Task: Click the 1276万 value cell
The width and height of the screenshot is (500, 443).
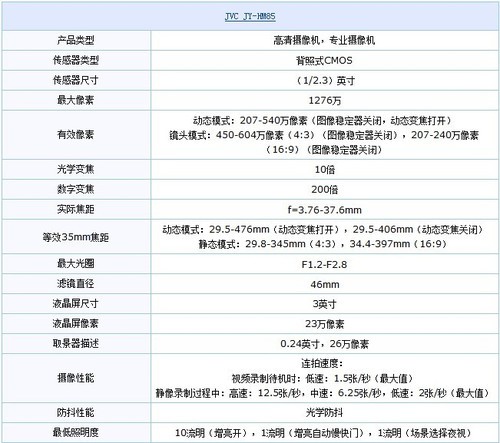Action: (x=325, y=100)
